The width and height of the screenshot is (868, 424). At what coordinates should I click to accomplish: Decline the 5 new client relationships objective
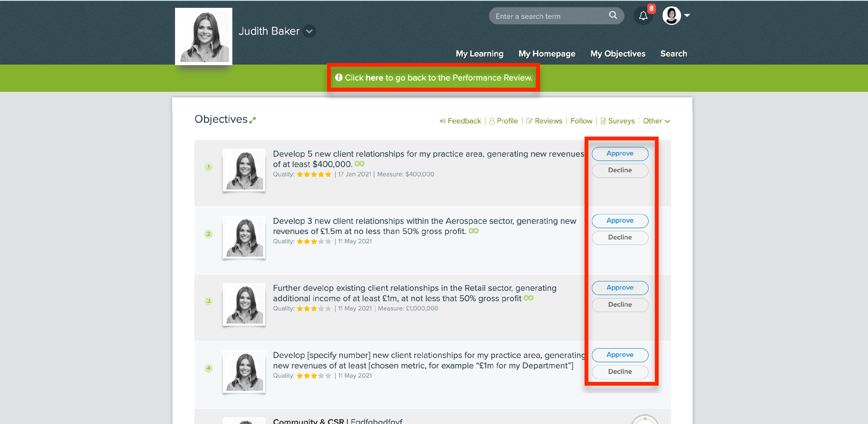pos(620,170)
